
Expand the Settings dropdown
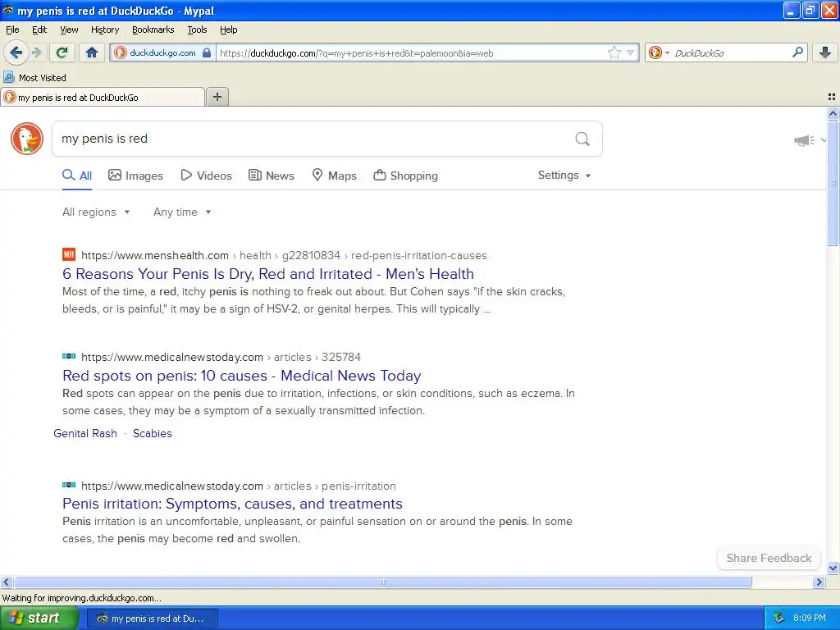coord(564,176)
